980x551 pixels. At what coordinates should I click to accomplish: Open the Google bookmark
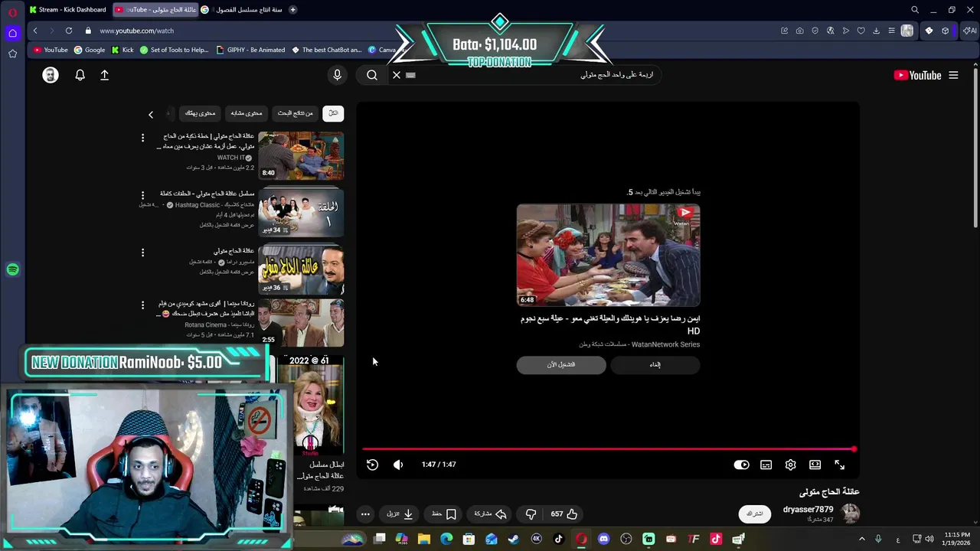click(90, 50)
